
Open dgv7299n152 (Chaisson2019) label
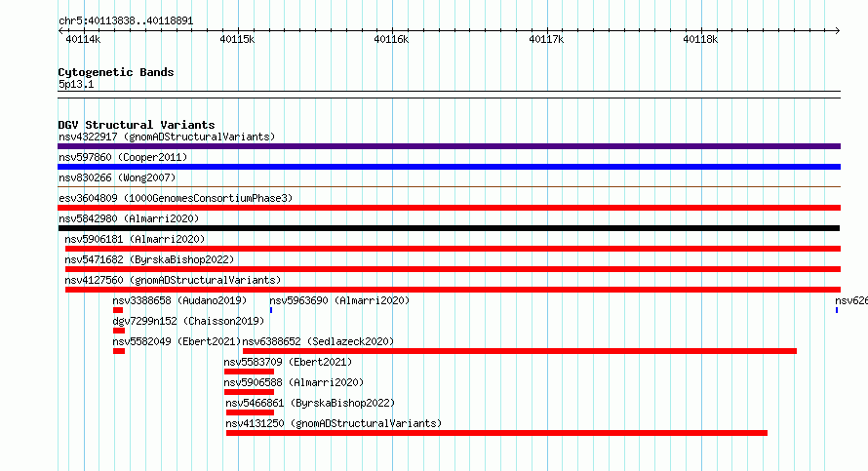coord(188,321)
